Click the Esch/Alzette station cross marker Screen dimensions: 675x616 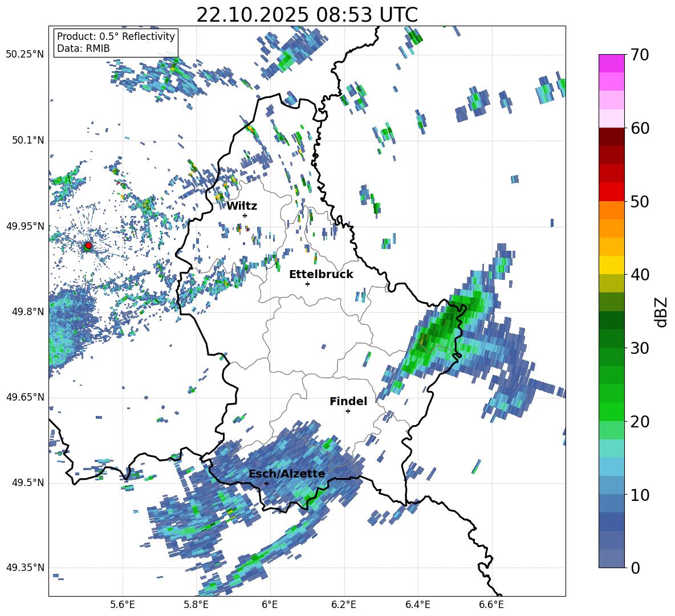tap(266, 483)
